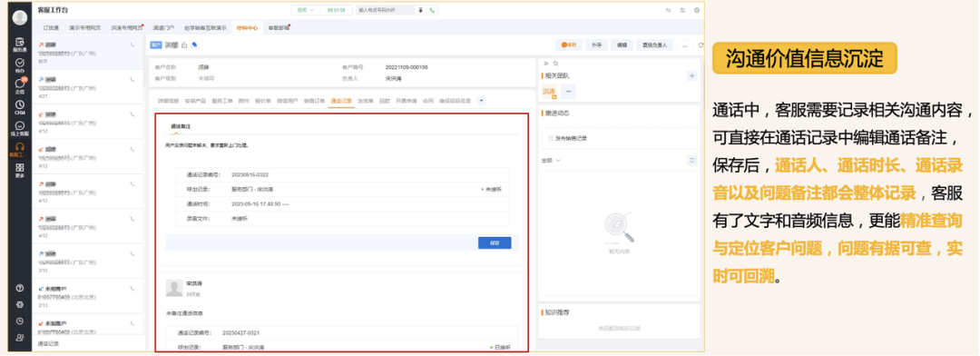The width and height of the screenshot is (980, 356).
Task: Switch to the 呼叫中心 tab
Action: click(x=248, y=27)
